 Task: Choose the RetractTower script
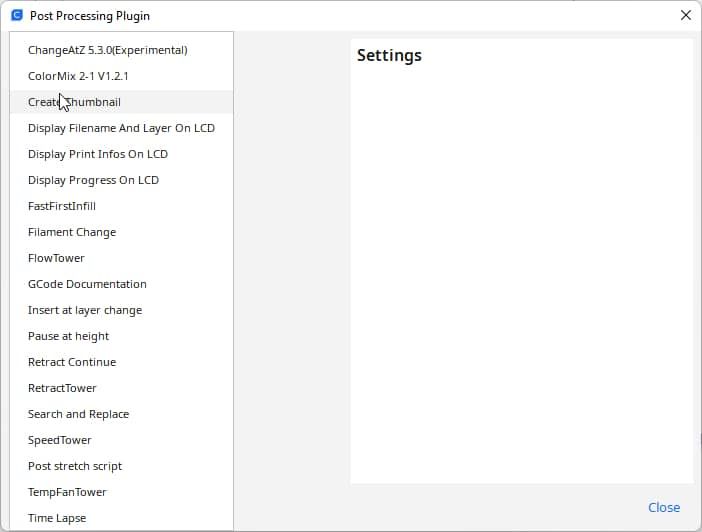coord(62,388)
